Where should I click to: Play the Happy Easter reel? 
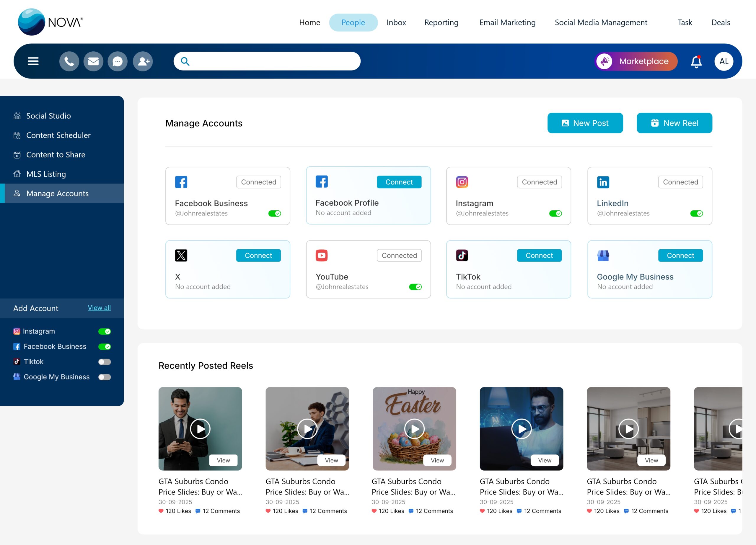(x=414, y=429)
